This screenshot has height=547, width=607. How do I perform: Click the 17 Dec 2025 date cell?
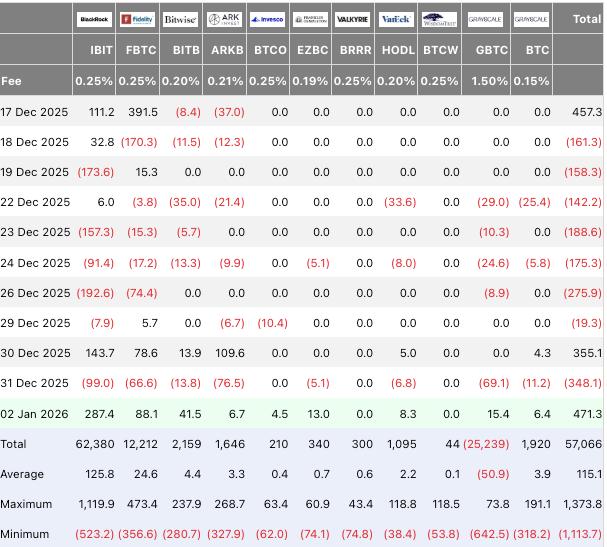click(x=35, y=112)
